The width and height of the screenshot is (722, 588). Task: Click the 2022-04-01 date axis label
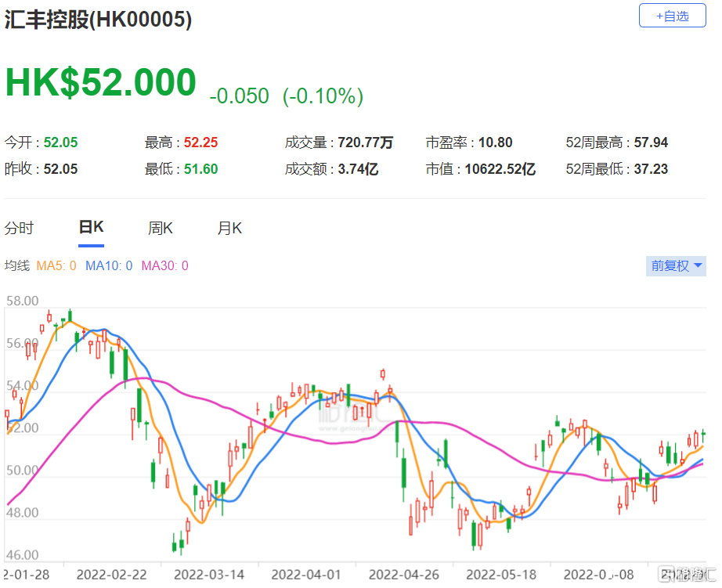(306, 575)
